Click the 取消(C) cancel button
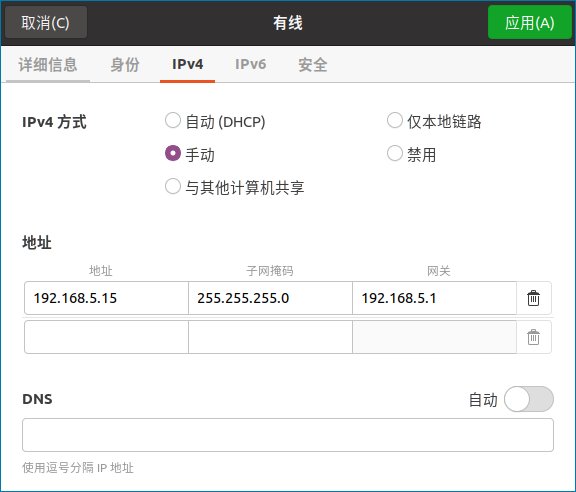This screenshot has height=492, width=576. 46,22
